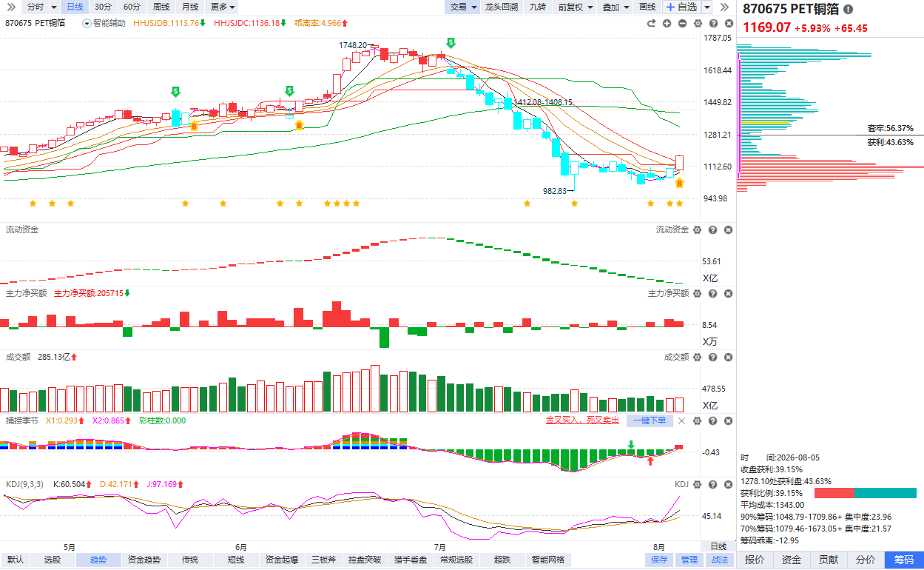This screenshot has width=924, height=570.
Task: Add the stock with the 自选 button
Action: coord(681,7)
